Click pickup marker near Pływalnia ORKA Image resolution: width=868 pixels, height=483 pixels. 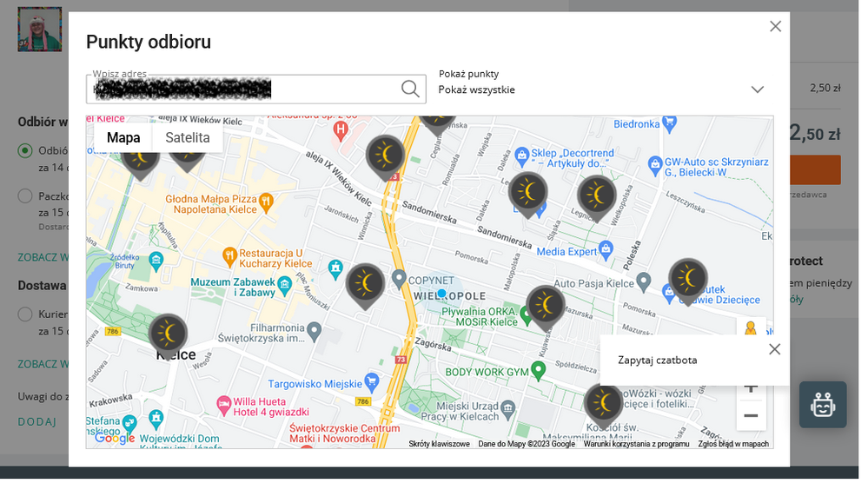tap(546, 304)
